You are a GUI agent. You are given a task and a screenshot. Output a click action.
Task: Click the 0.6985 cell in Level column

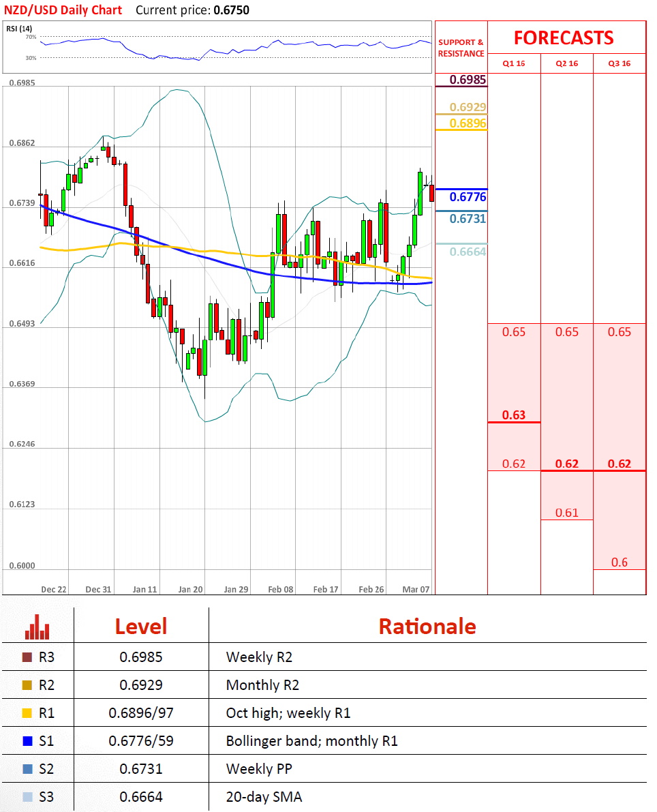pos(141,657)
